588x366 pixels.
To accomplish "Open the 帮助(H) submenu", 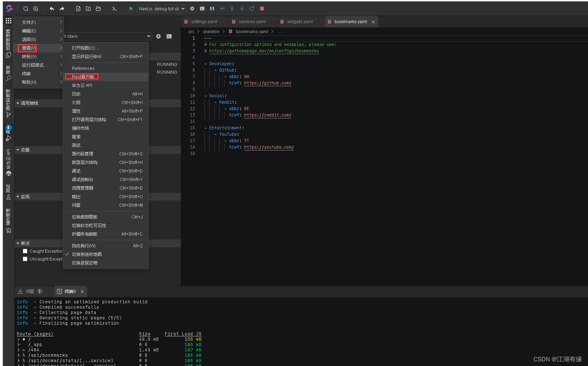I will 38,82.
